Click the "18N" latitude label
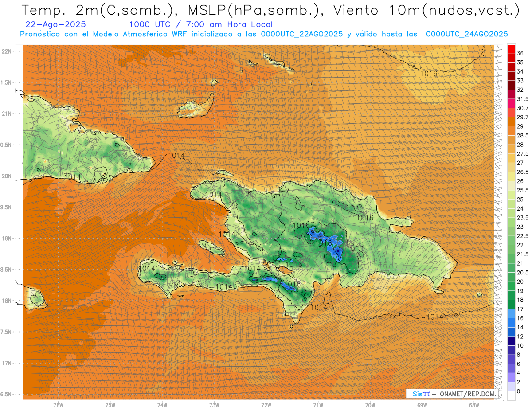Viewport: 532px width, 411px height. [x=7, y=301]
